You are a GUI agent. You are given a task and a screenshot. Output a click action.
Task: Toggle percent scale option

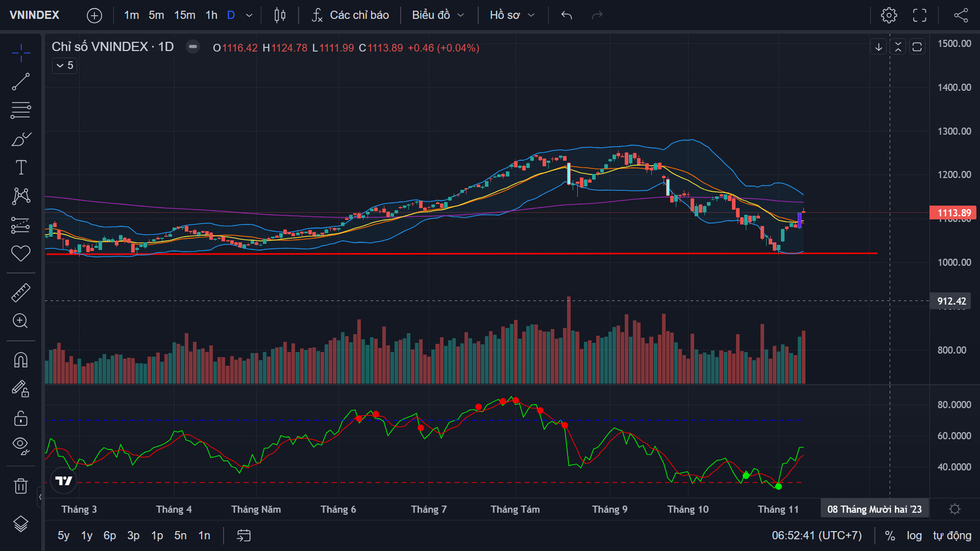pyautogui.click(x=890, y=535)
